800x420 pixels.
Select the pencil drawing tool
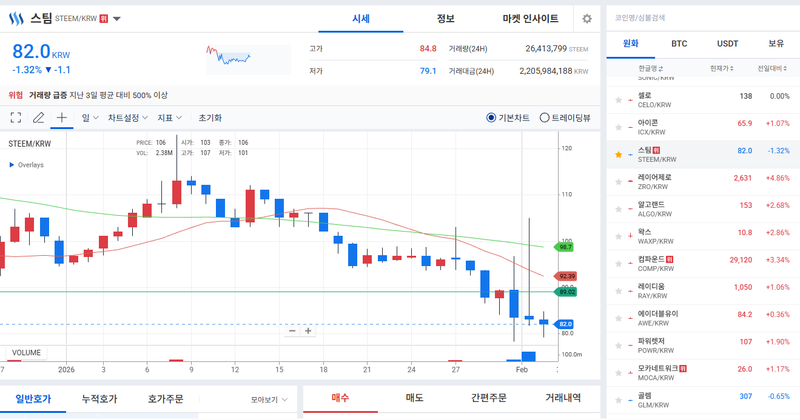point(39,117)
